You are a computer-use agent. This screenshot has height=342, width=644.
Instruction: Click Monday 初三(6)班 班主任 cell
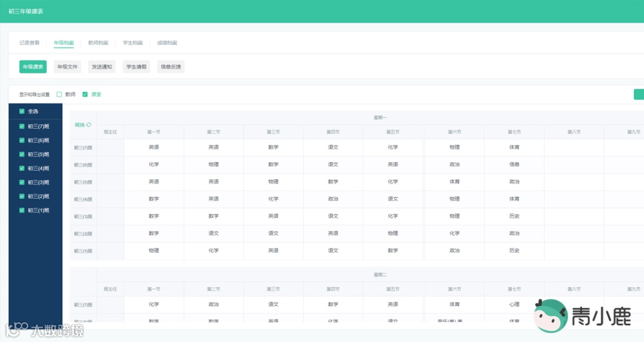(x=110, y=164)
